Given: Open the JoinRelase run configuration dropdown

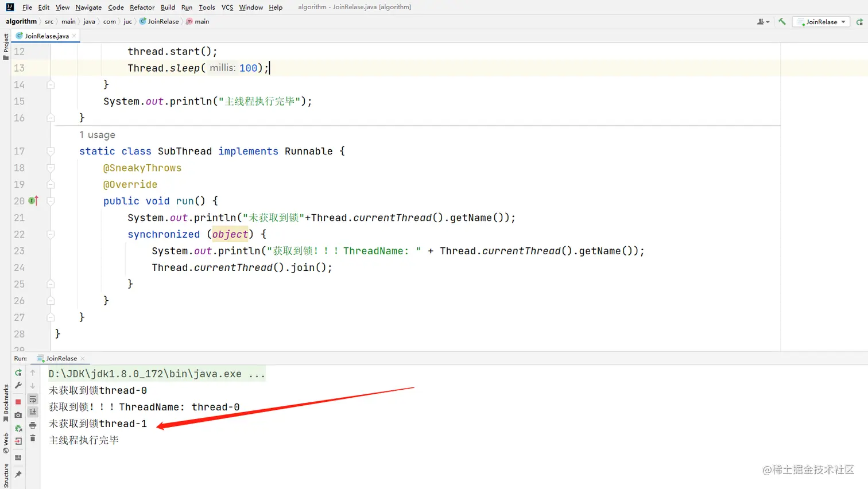Looking at the screenshot, I should 821,22.
